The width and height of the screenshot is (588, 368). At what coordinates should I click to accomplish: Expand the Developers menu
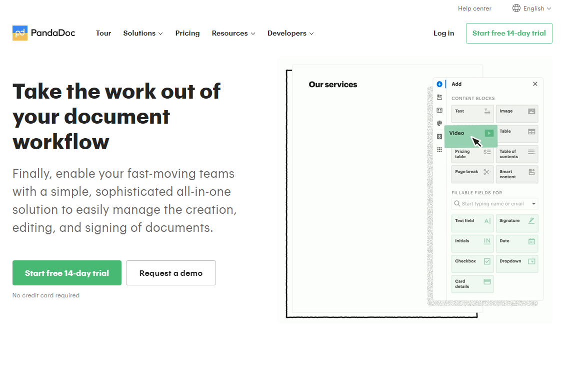coord(290,33)
